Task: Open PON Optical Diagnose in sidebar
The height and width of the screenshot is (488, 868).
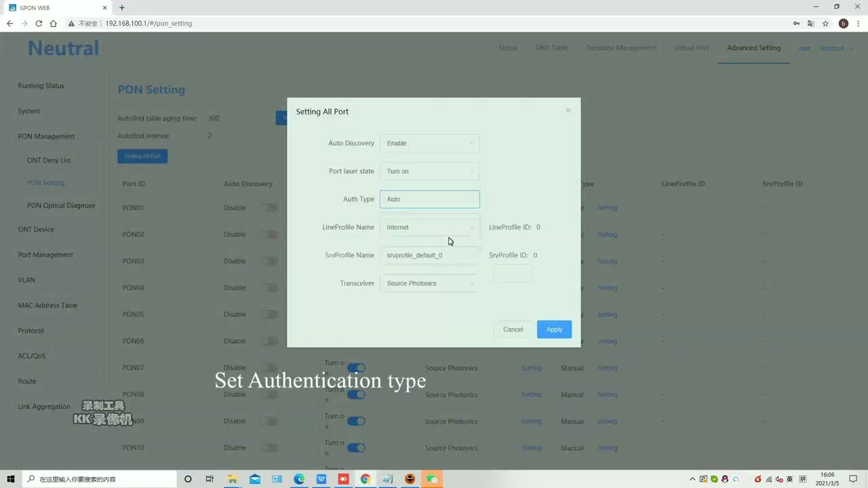Action: pyautogui.click(x=61, y=205)
